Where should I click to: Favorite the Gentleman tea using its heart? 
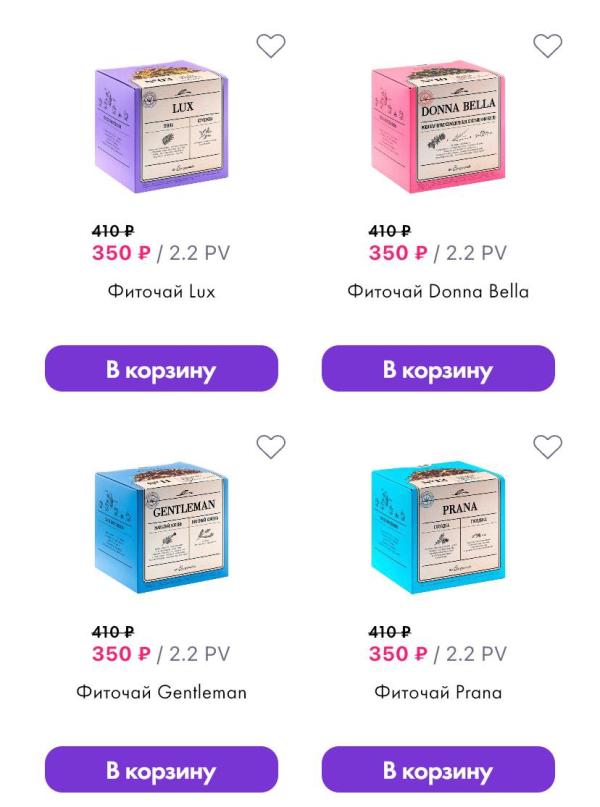pos(271,446)
